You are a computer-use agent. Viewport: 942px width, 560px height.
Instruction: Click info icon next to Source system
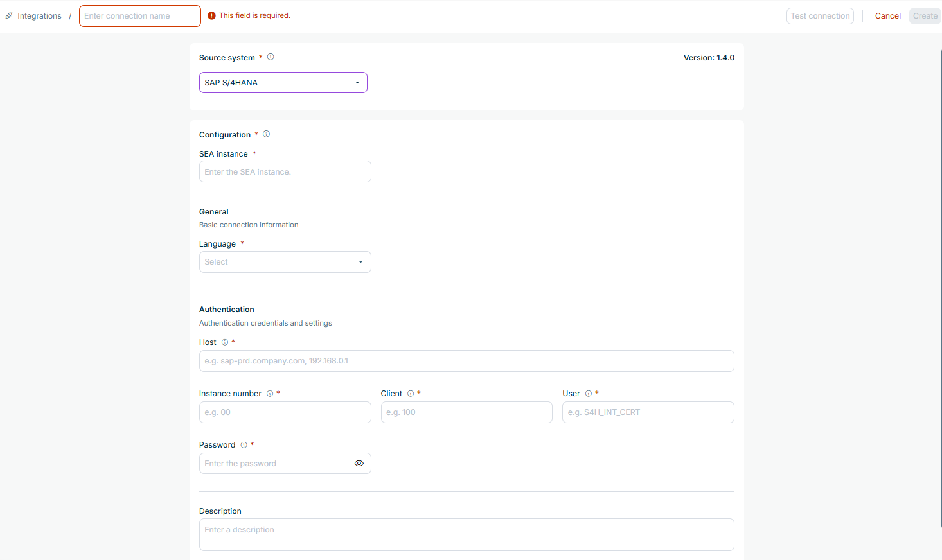pos(271,57)
